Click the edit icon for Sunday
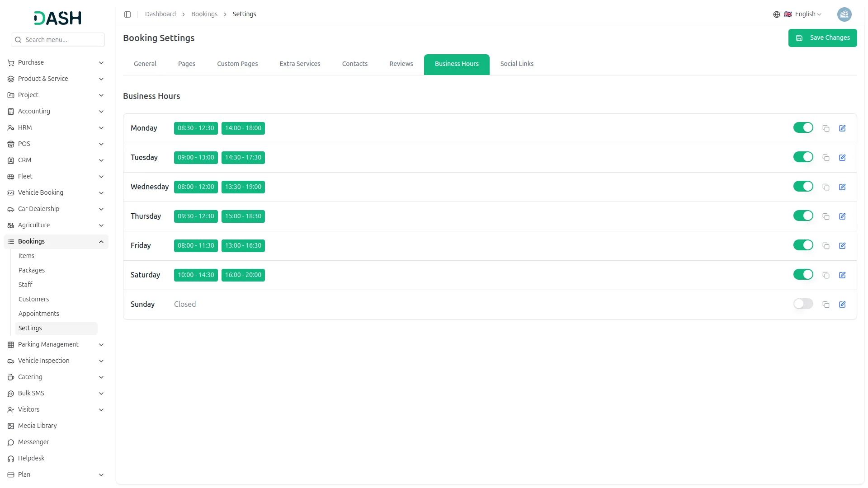The height and width of the screenshot is (488, 868). pyautogui.click(x=842, y=305)
